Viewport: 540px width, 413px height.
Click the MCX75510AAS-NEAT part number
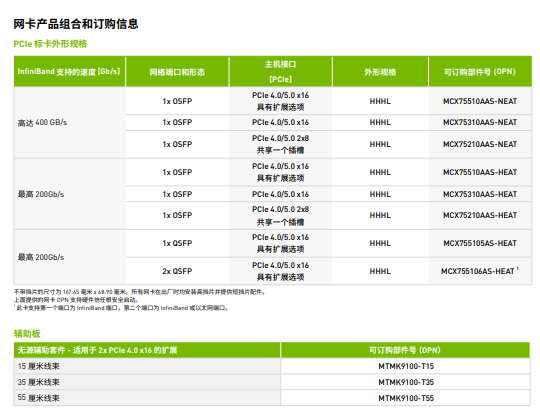[480, 101]
